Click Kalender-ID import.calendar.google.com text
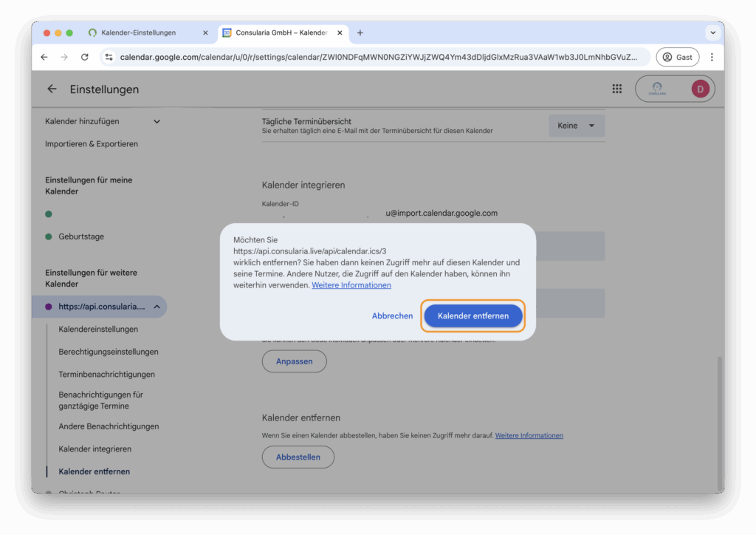The width and height of the screenshot is (756, 535). click(441, 214)
